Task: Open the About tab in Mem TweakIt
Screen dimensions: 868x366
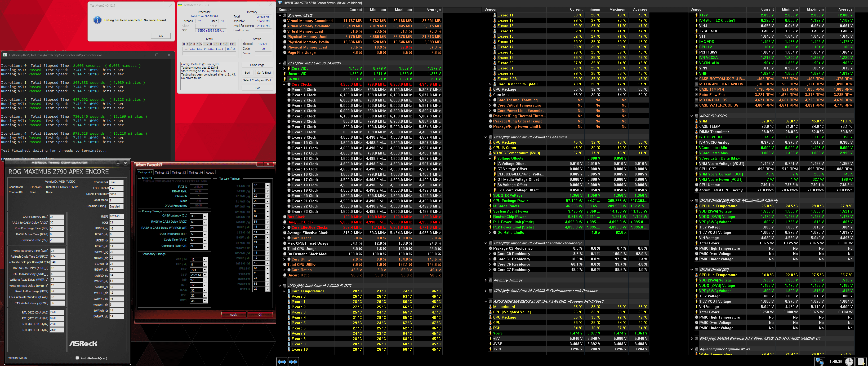Action: [210, 173]
